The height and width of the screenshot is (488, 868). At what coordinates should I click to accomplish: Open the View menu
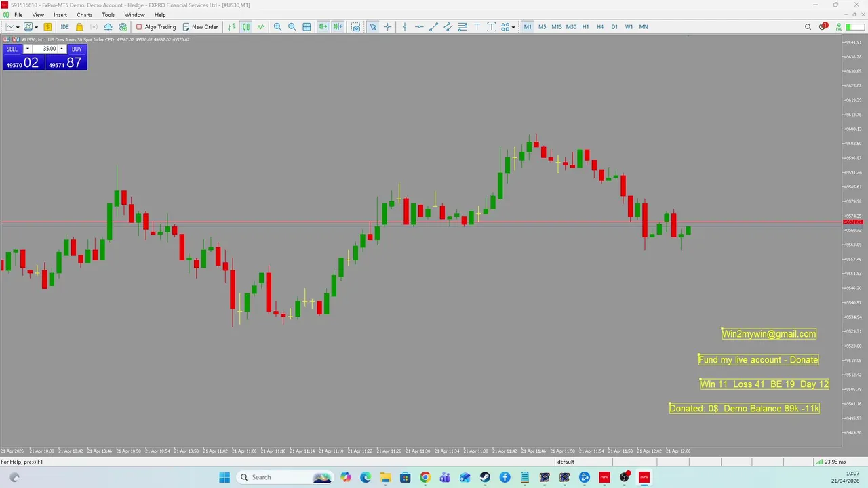coord(38,15)
